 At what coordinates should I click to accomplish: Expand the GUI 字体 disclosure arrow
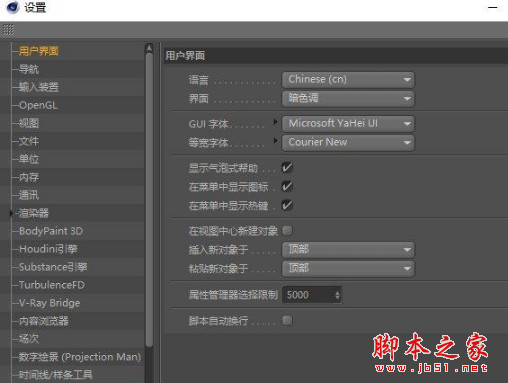coord(275,122)
